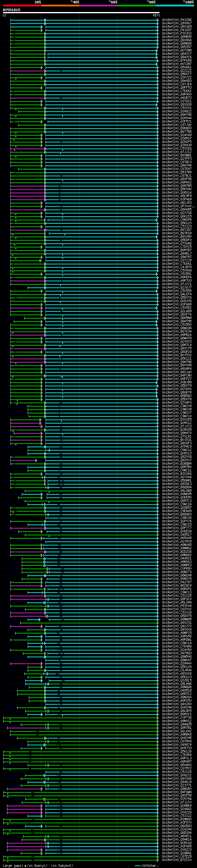
Task: Open UniRef100_Q84RL7 hit name
Action: click(176, 254)
